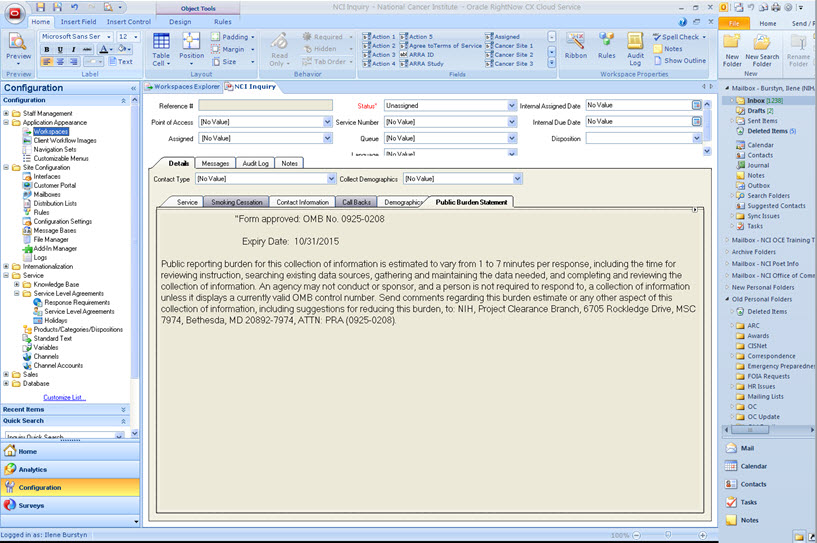Open the Rules icon in Workspace Properties

pyautogui.click(x=606, y=45)
